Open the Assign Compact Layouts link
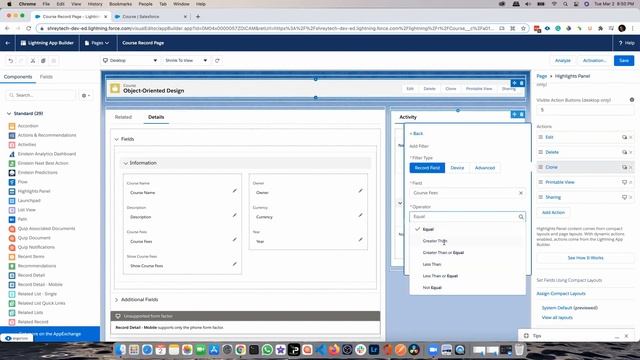The image size is (640, 360). (561, 293)
